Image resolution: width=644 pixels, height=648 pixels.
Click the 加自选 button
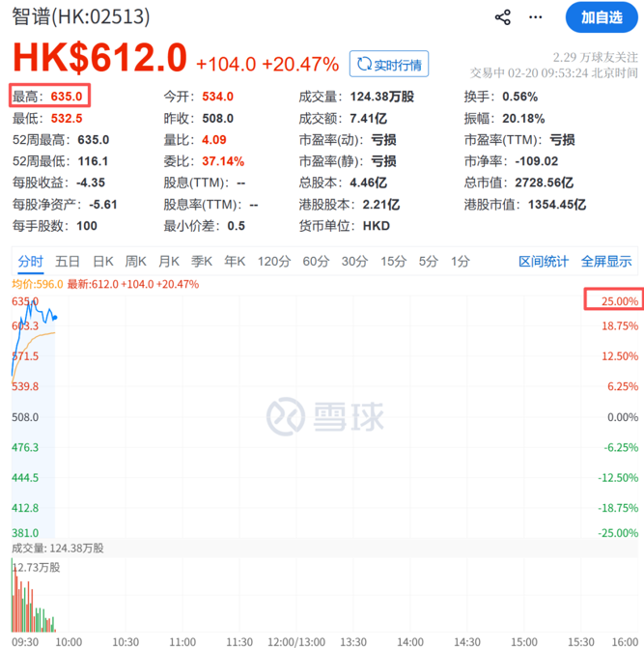click(602, 17)
